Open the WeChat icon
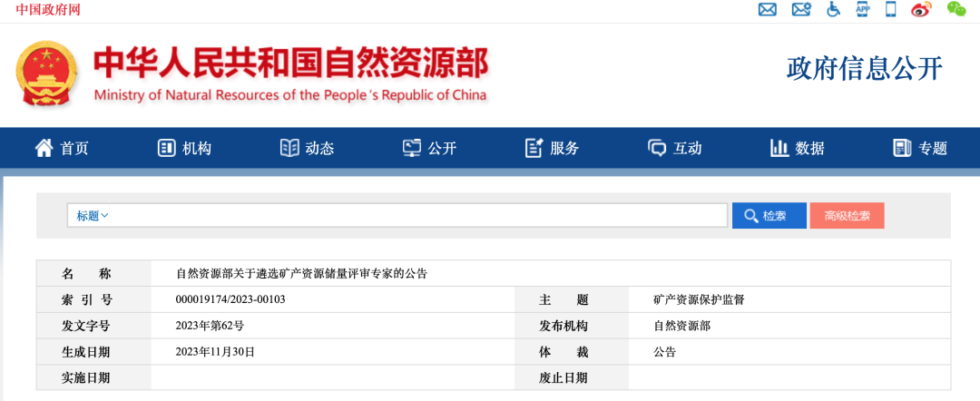This screenshot has width=980, height=401. [x=956, y=9]
